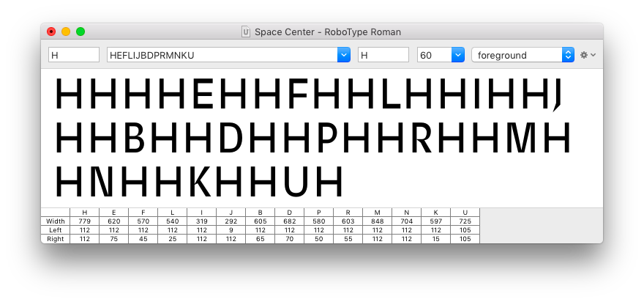The width and height of the screenshot is (644, 302).
Task: Click width value 605 for B
Action: coord(261,221)
